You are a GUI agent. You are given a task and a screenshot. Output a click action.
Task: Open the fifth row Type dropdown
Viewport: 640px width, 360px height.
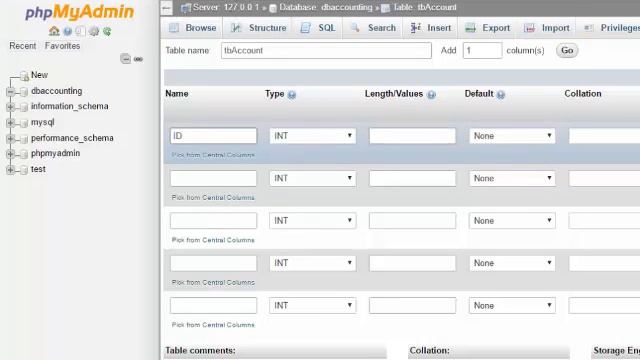click(313, 306)
